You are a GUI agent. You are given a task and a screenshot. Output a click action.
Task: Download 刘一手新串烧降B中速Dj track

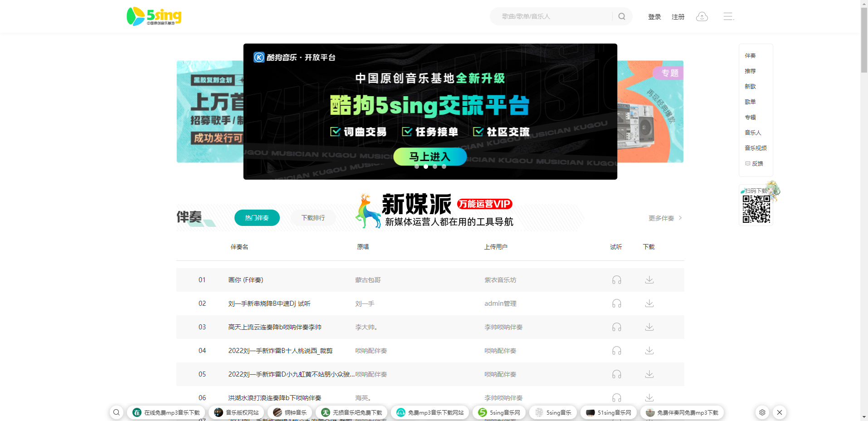tap(649, 304)
